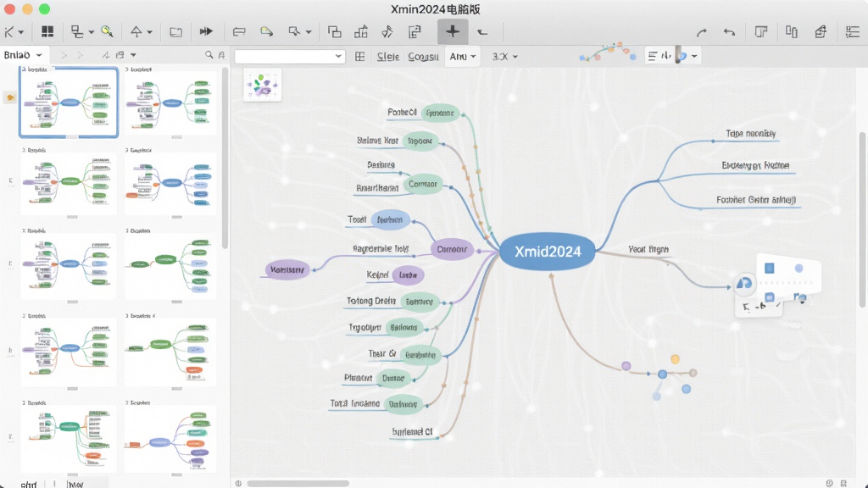Select the purple Cumeor node
868x488 pixels.
pos(452,250)
